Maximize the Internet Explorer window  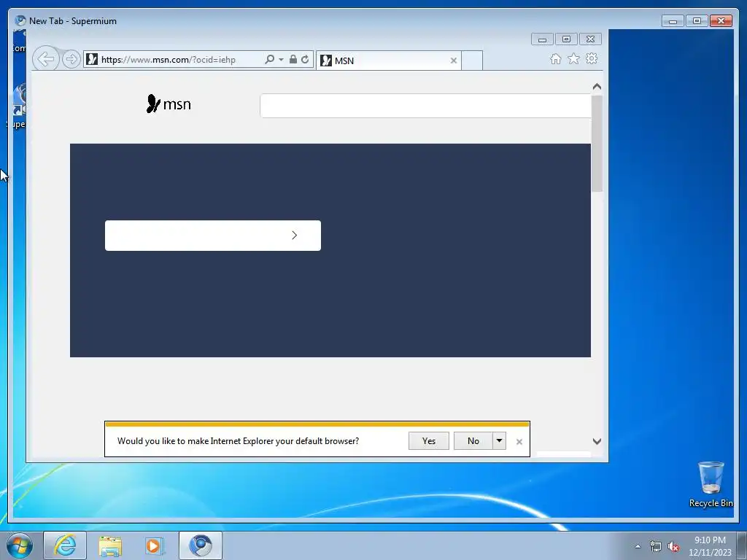click(566, 39)
